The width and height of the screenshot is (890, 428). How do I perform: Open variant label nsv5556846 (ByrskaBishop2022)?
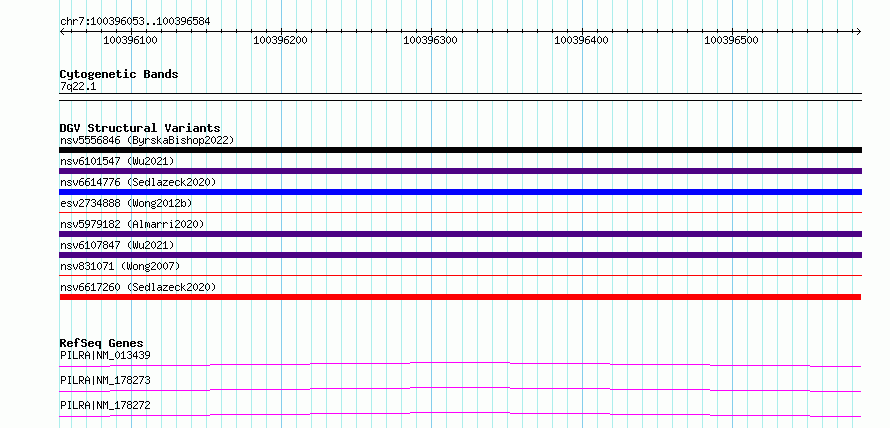(x=147, y=140)
